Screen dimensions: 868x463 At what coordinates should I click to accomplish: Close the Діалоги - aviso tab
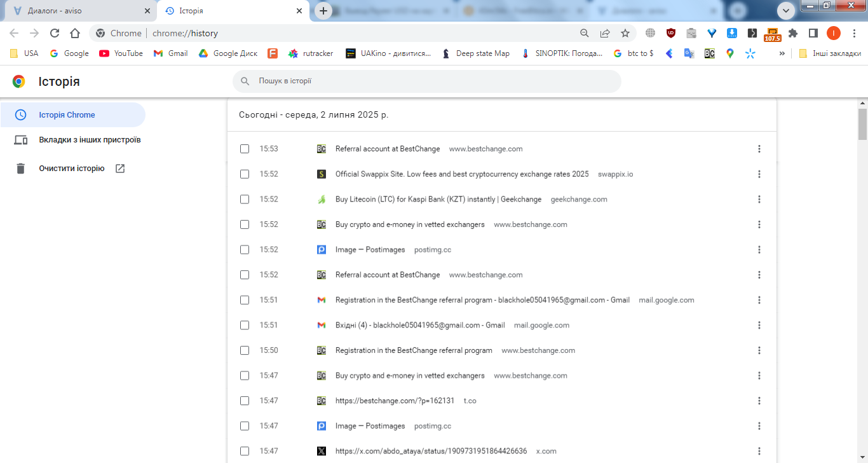point(147,11)
